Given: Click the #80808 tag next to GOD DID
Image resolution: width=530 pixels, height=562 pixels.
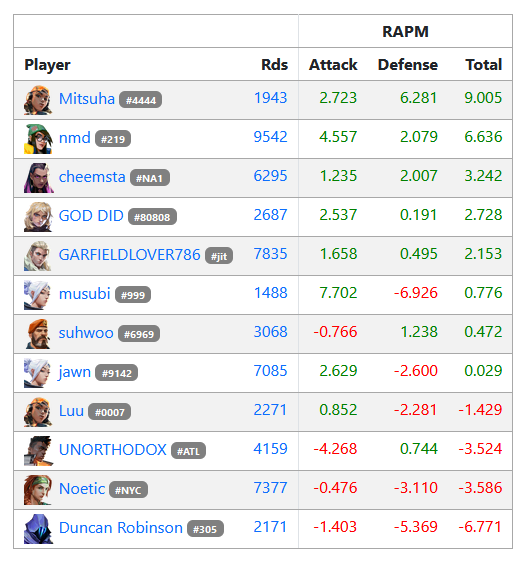Looking at the screenshot, I should click(x=152, y=217).
